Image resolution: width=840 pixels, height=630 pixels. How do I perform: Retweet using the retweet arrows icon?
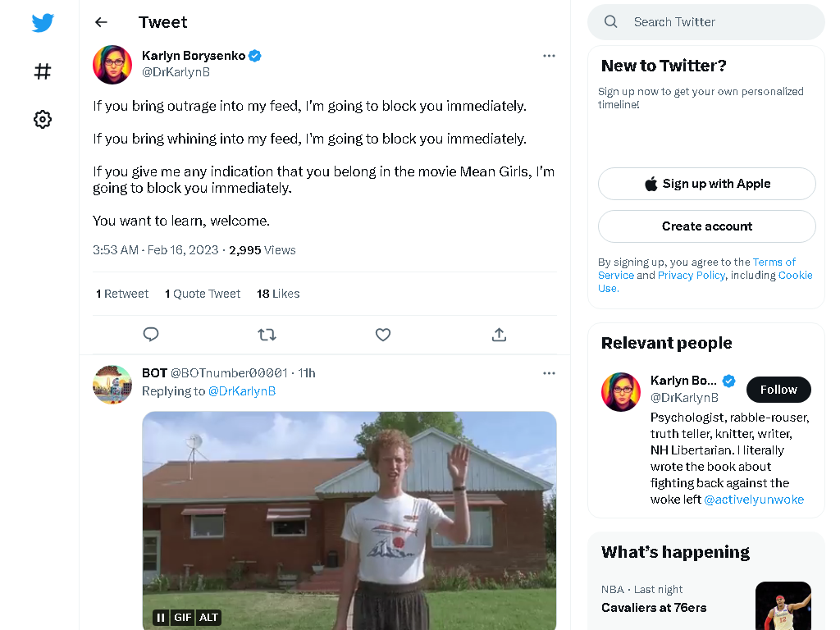[x=267, y=335]
